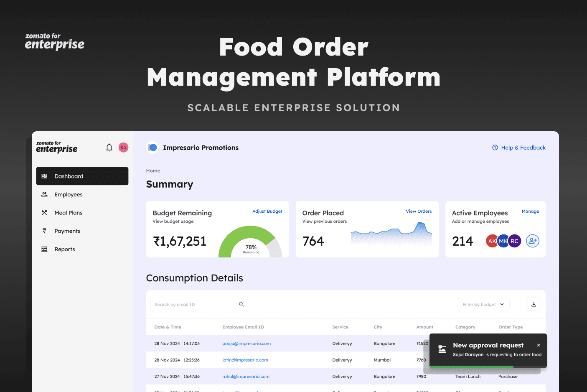587x392 pixels.
Task: Expand the Filter by budget dropdown
Action: (x=484, y=304)
